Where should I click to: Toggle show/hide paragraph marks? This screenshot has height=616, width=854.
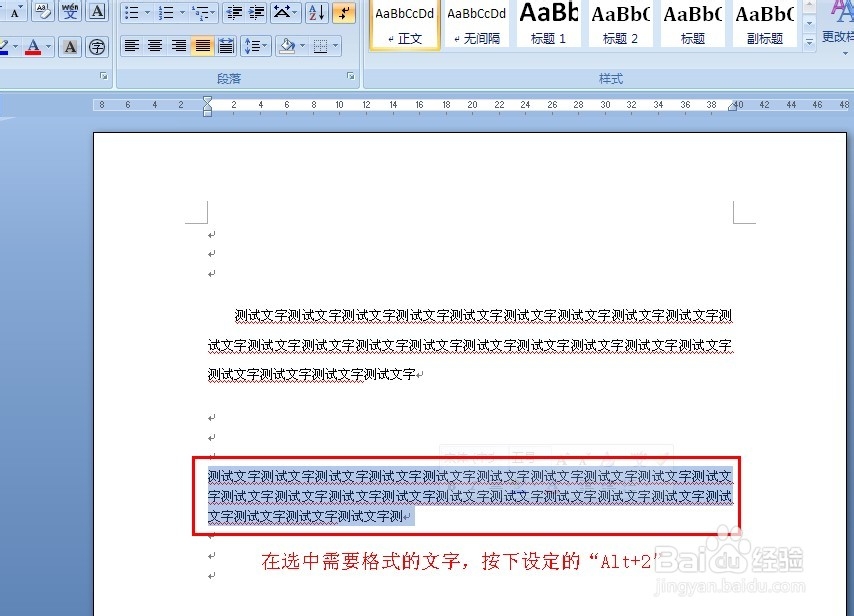coord(343,12)
